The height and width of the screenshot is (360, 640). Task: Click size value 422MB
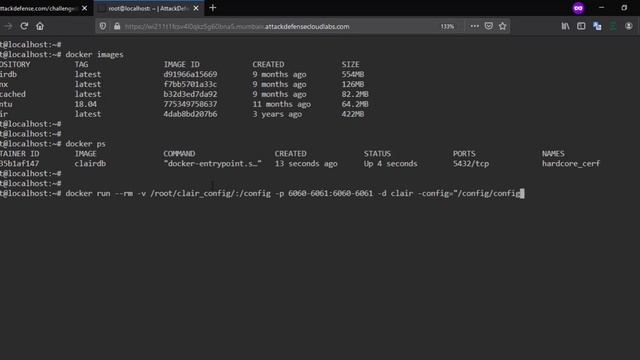tap(353, 114)
